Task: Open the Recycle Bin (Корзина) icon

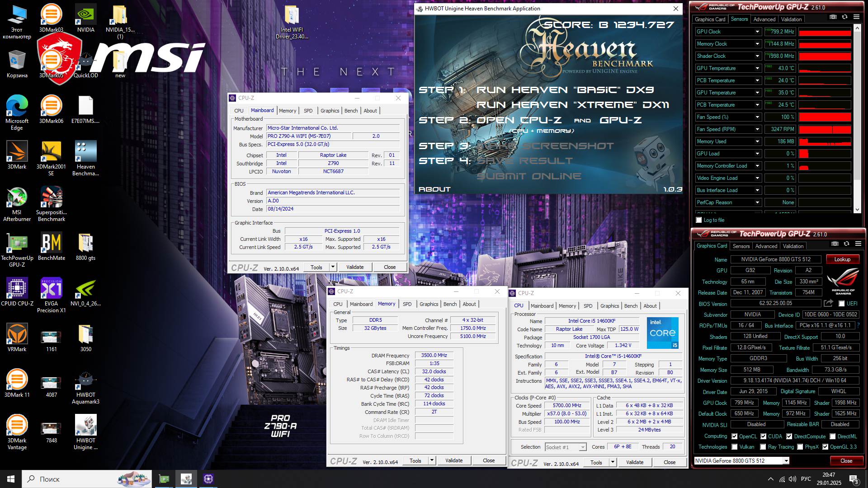Action: click(x=17, y=64)
